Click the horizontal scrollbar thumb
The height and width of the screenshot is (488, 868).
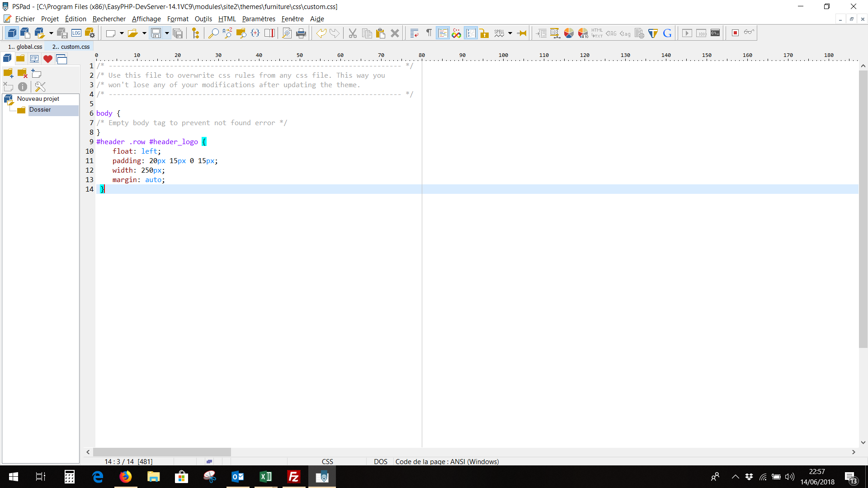162,452
